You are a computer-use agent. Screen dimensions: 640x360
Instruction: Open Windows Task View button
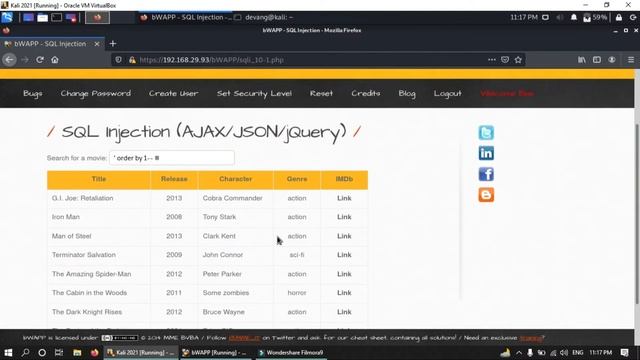[x=59, y=352]
